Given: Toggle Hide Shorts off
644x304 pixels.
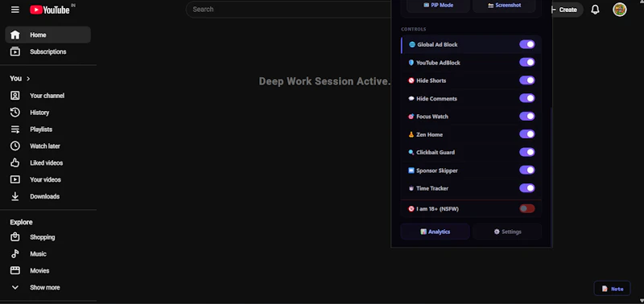Looking at the screenshot, I should tap(527, 80).
